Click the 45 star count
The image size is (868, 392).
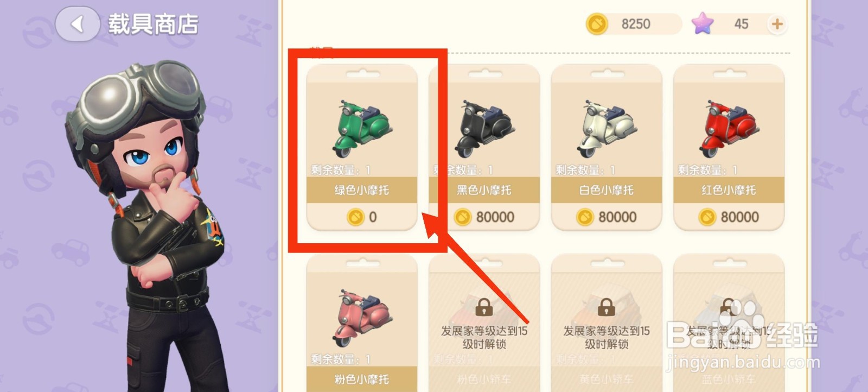pyautogui.click(x=741, y=24)
